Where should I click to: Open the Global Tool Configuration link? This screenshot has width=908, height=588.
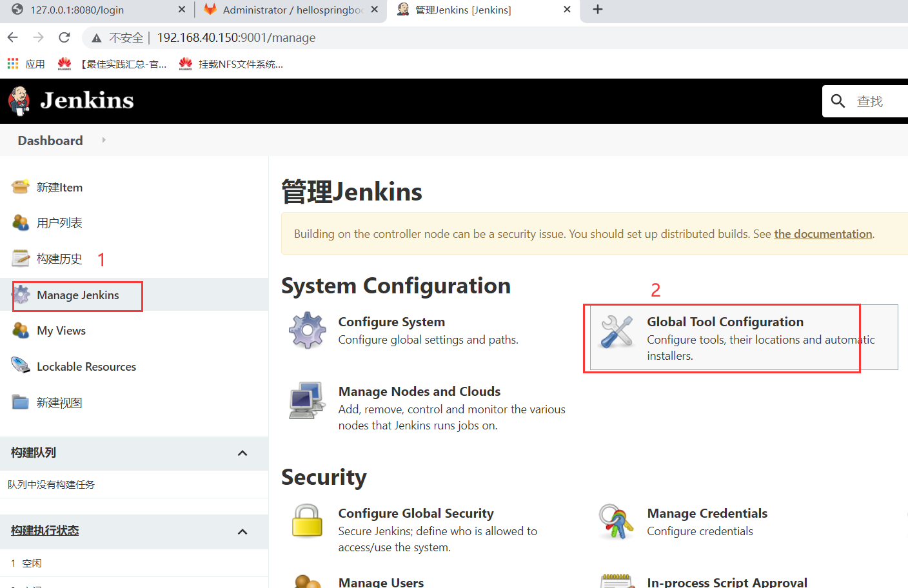tap(725, 321)
